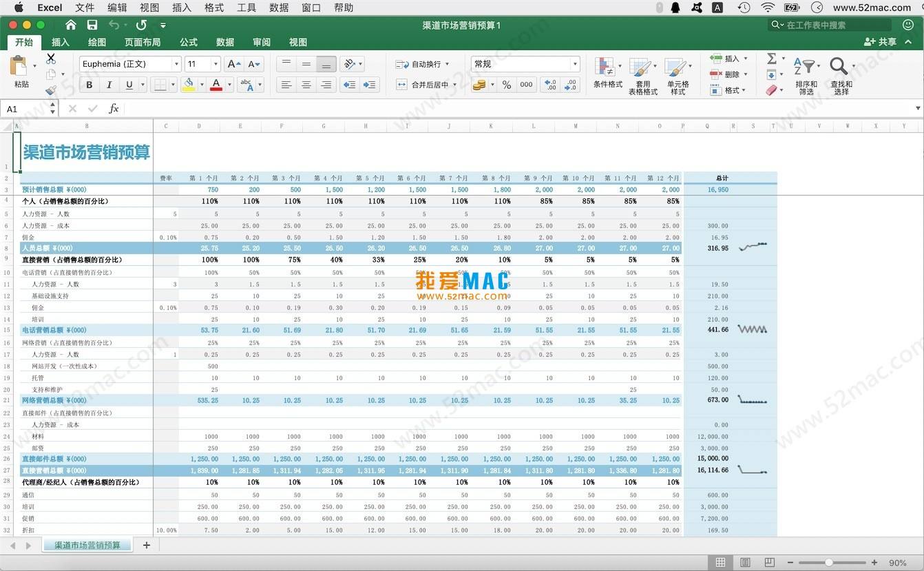Expand the formula bar with the chevron
The image size is (924, 571).
(x=918, y=109)
